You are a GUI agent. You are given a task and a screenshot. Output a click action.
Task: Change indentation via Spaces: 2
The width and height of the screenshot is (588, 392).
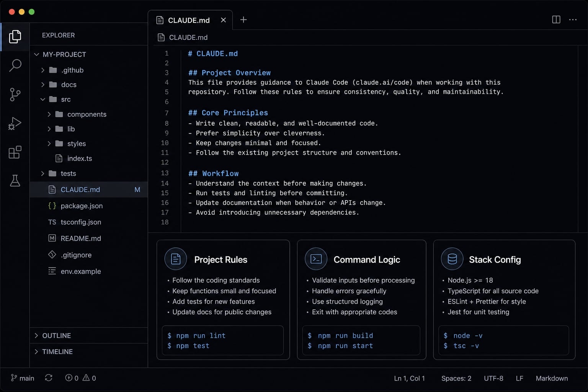tap(456, 378)
